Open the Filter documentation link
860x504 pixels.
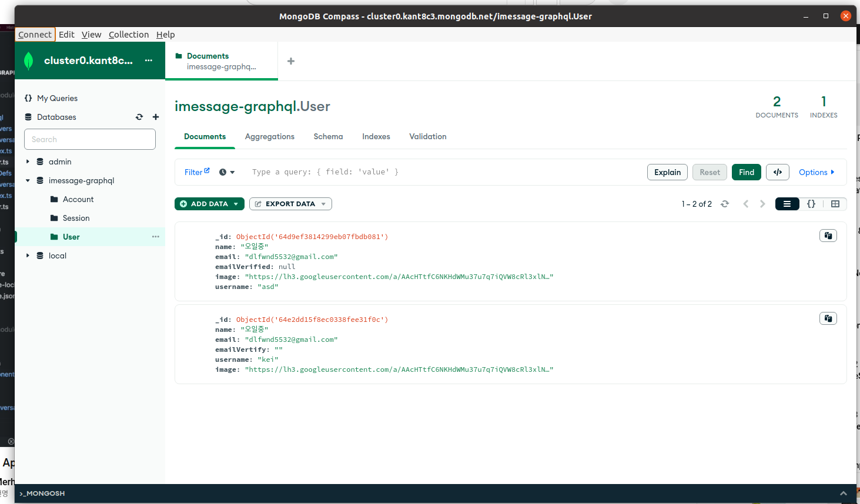coord(197,172)
